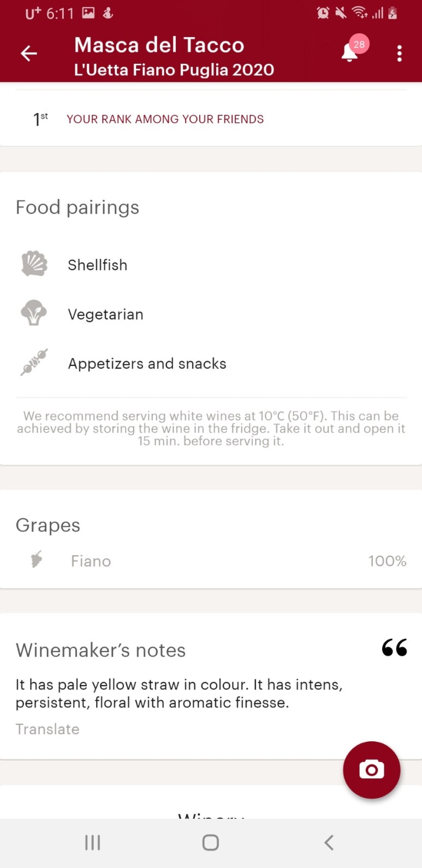Viewport: 422px width, 868px height.
Task: Tap the red camera scan button
Action: [x=372, y=770]
